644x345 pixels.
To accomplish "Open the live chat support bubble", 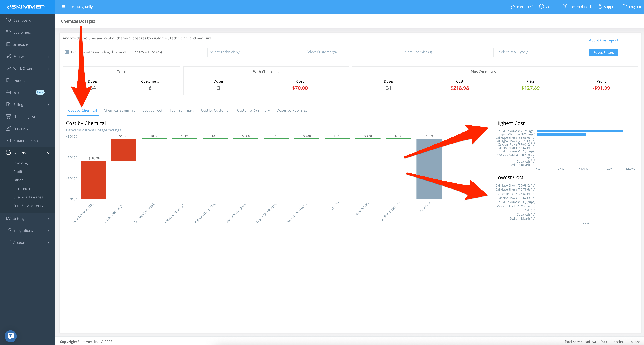I will [x=11, y=336].
